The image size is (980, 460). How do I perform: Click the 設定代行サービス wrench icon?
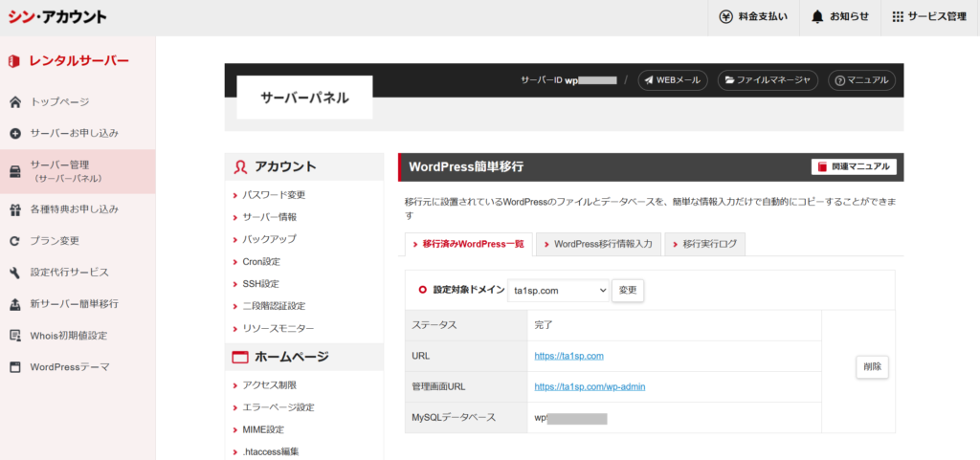click(x=15, y=273)
